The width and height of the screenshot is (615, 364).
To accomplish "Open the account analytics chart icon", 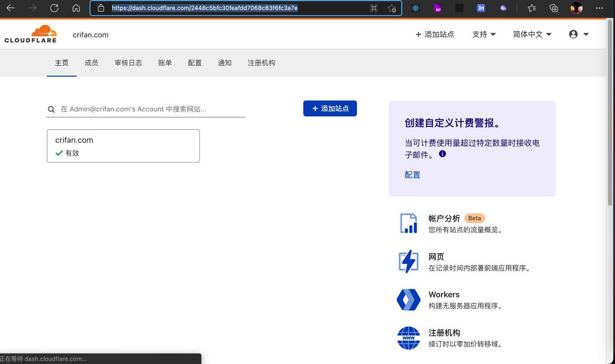I will click(409, 223).
